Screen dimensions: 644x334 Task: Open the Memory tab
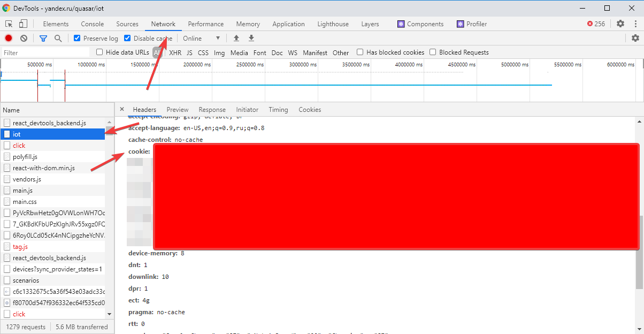pyautogui.click(x=248, y=24)
